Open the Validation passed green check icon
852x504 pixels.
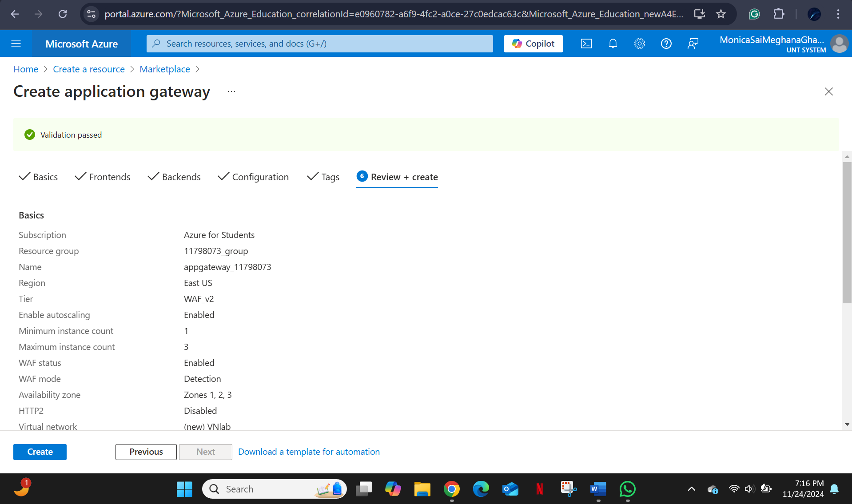tap(30, 135)
